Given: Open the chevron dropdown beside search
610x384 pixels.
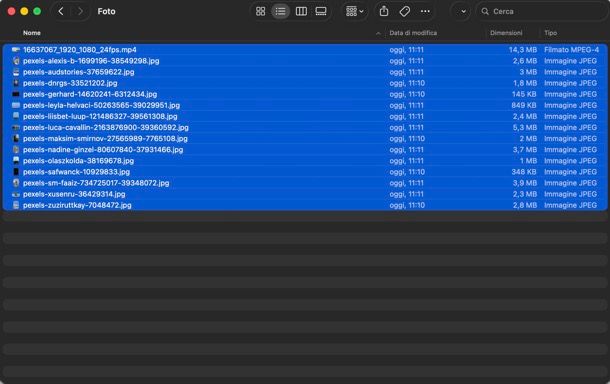Looking at the screenshot, I should (463, 11).
